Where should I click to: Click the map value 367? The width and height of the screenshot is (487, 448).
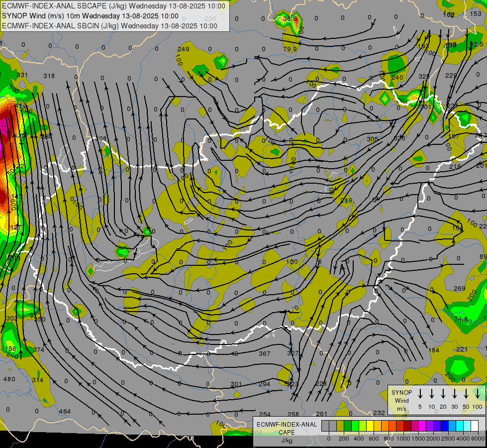click(265, 353)
